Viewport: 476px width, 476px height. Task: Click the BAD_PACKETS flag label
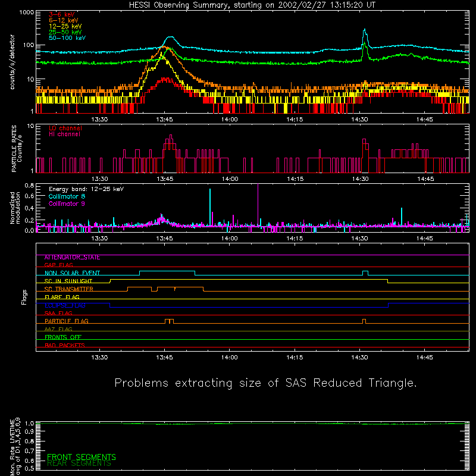point(65,345)
